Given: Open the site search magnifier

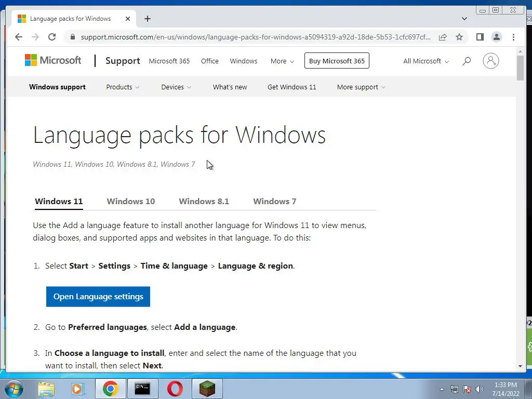Looking at the screenshot, I should click(x=467, y=61).
